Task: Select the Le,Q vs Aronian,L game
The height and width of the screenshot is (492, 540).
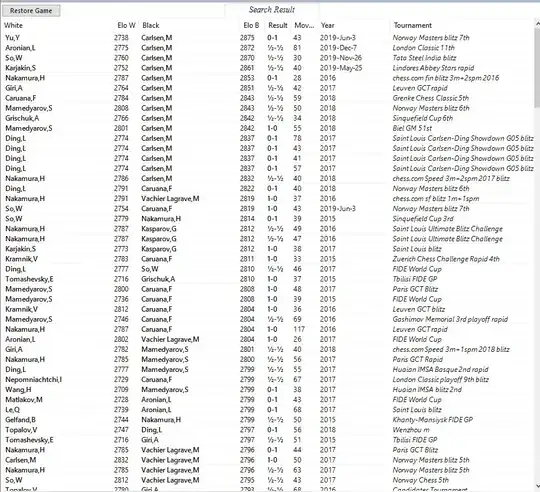Action: pyautogui.click(x=267, y=410)
